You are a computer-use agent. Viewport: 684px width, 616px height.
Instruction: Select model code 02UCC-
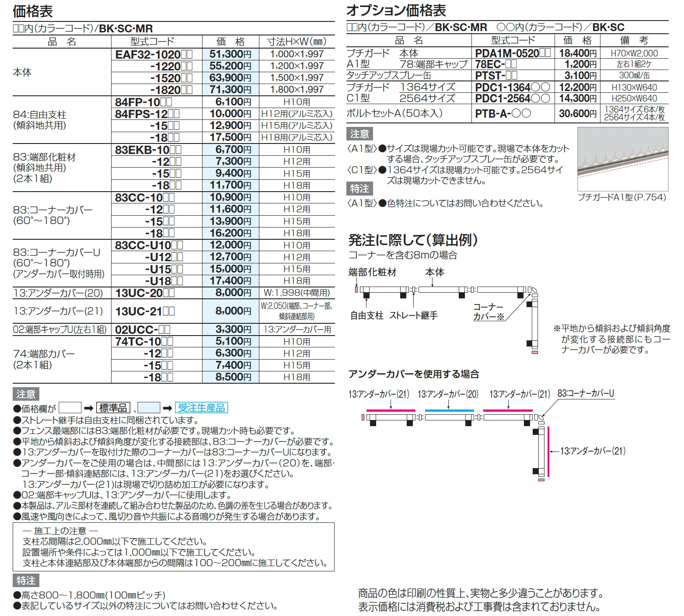(143, 330)
